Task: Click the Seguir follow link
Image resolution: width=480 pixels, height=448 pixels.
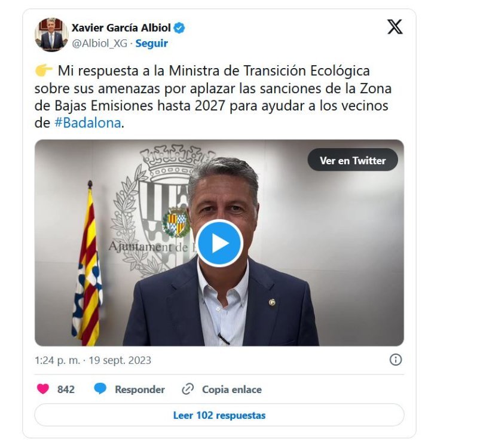Action: [151, 44]
